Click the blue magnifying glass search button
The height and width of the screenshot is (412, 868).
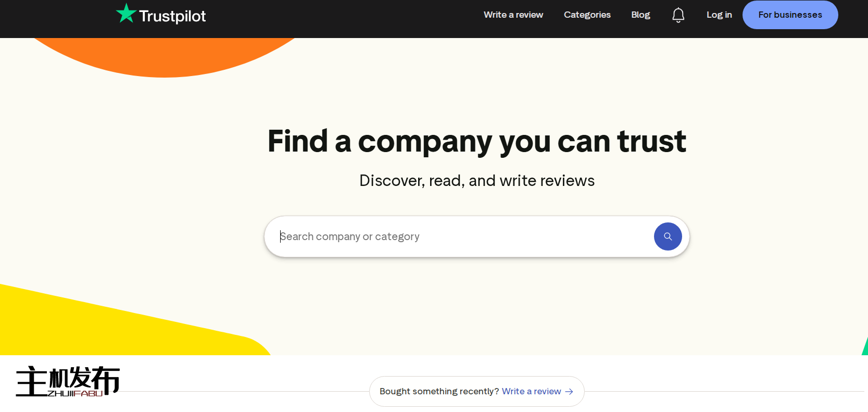(668, 236)
